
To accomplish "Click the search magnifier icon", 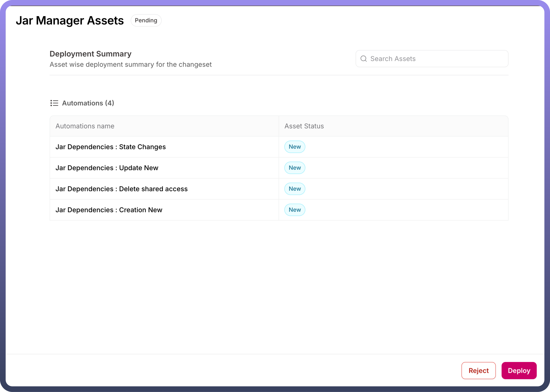I will tap(364, 59).
